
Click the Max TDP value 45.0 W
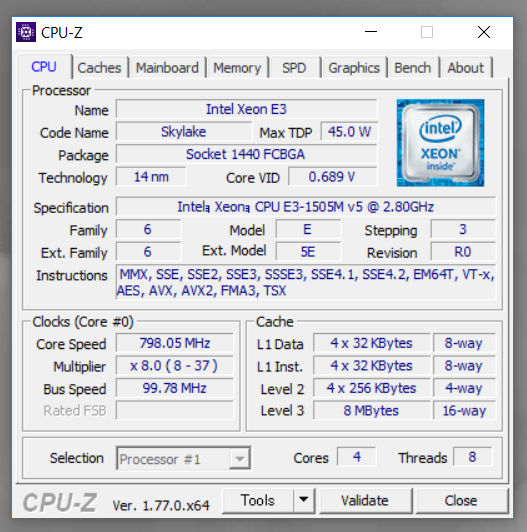349,132
